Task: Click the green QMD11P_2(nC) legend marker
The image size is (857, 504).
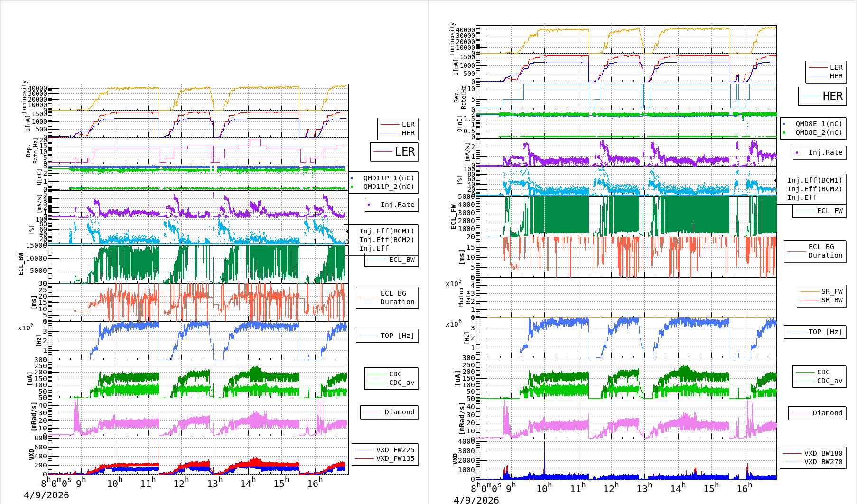Action: pos(352,187)
